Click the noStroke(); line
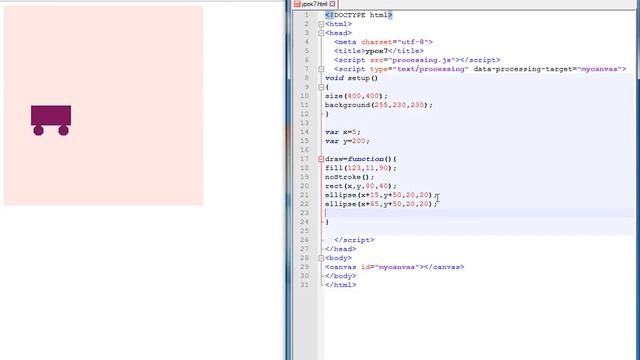 point(349,177)
